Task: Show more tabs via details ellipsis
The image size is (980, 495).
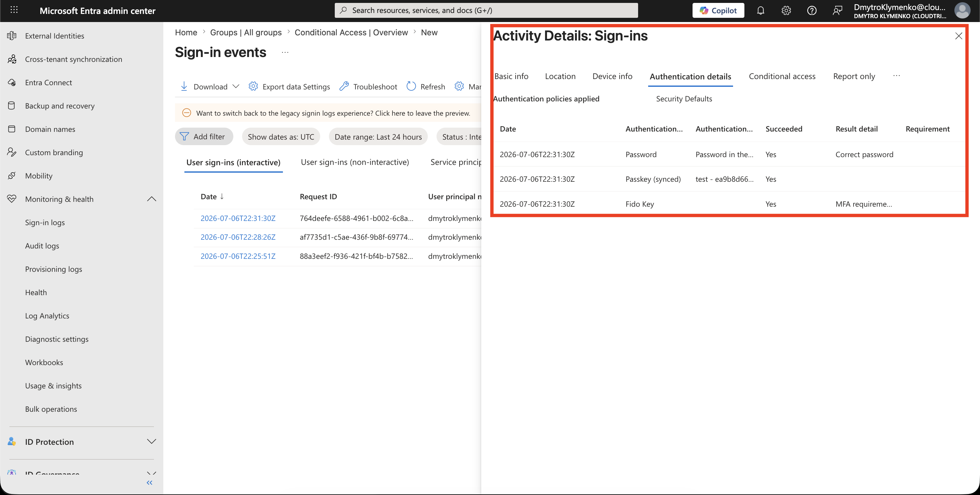Action: 896,76
